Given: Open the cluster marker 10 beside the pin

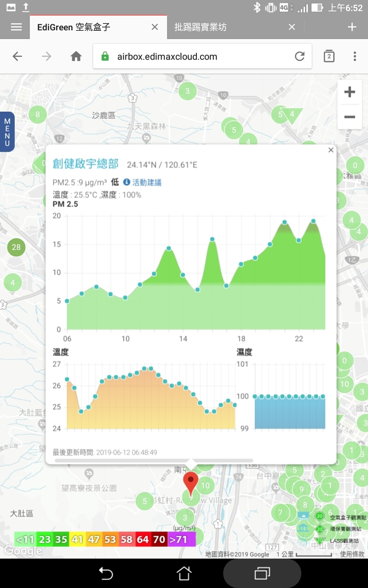Looking at the screenshot, I should 205,486.
